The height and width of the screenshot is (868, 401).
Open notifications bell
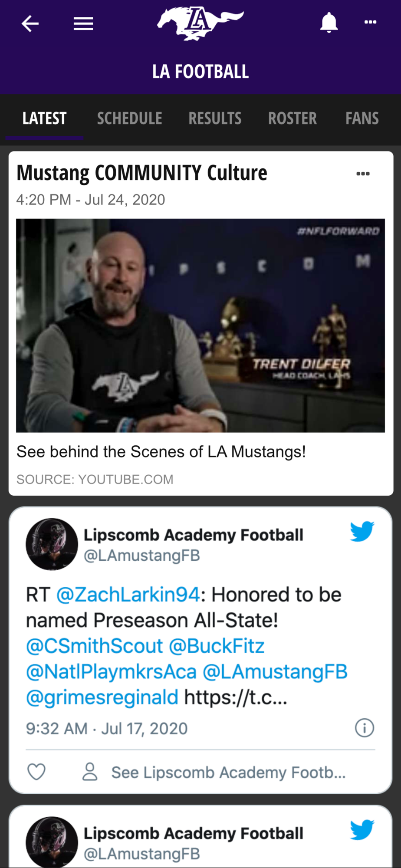(x=329, y=23)
